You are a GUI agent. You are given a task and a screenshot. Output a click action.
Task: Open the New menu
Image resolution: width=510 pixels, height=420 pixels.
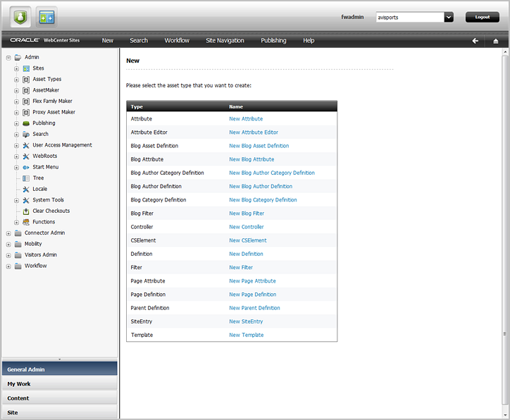(108, 41)
